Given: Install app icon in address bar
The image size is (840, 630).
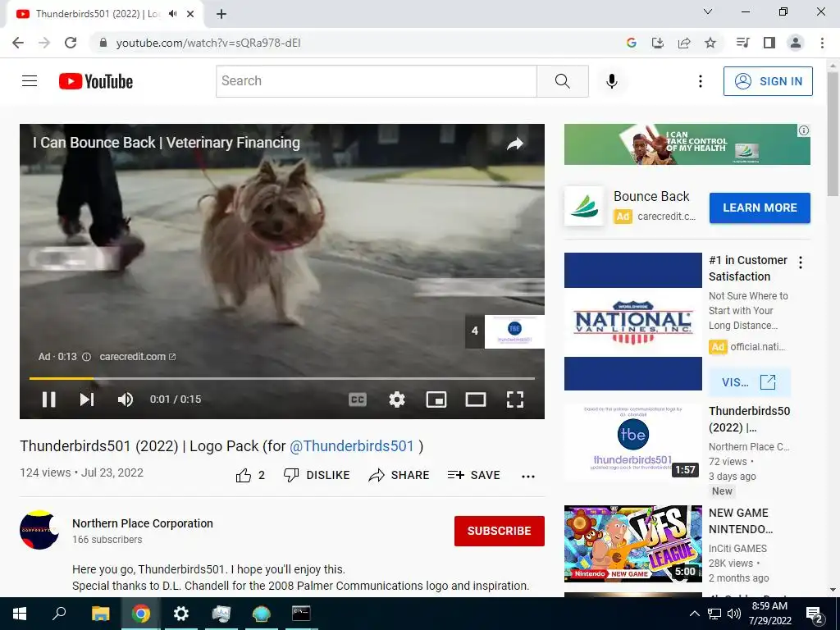Looking at the screenshot, I should coord(657,43).
